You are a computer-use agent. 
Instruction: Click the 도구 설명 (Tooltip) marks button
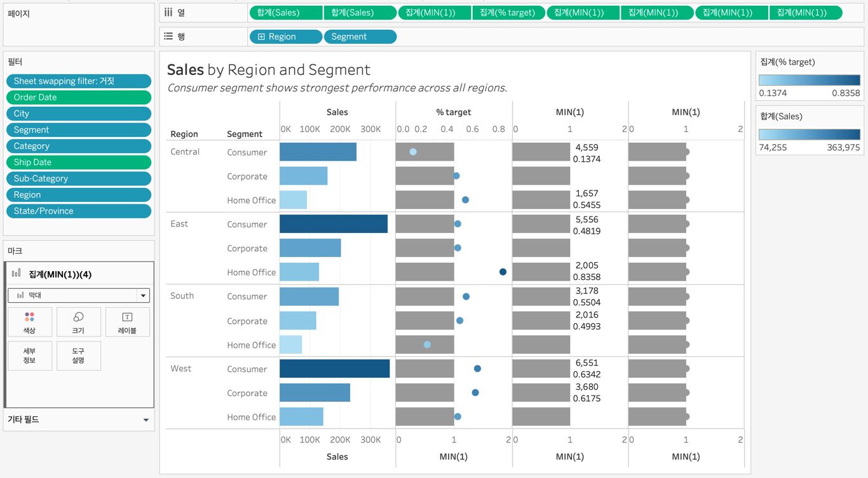pyautogui.click(x=78, y=355)
